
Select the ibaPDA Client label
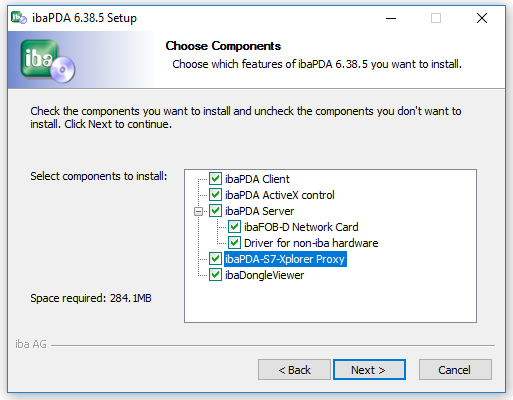coord(257,179)
